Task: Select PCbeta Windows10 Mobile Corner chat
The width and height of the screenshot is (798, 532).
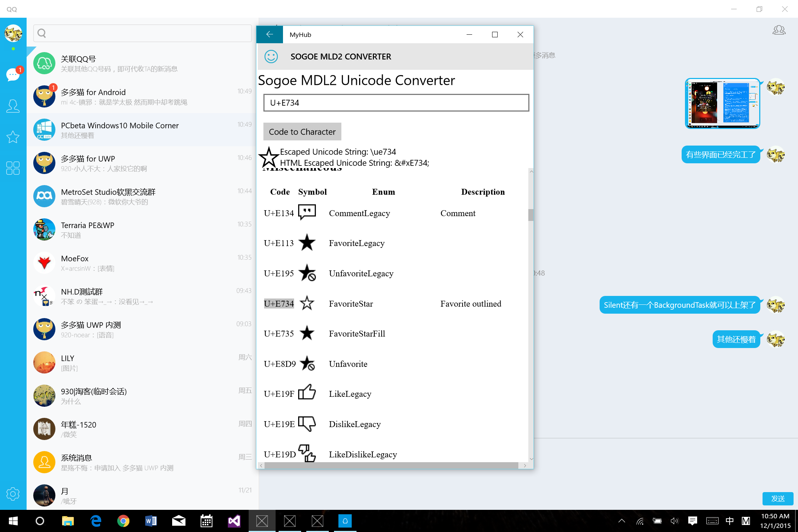Action: pos(143,130)
